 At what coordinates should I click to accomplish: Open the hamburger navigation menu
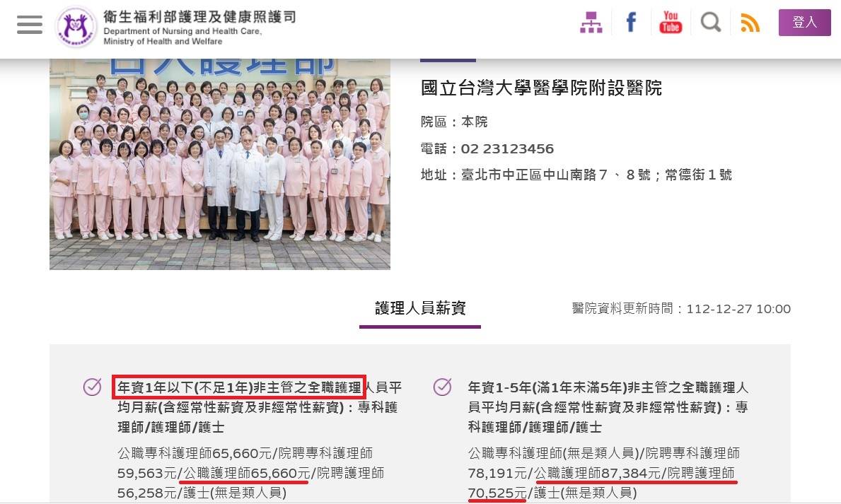tap(30, 25)
